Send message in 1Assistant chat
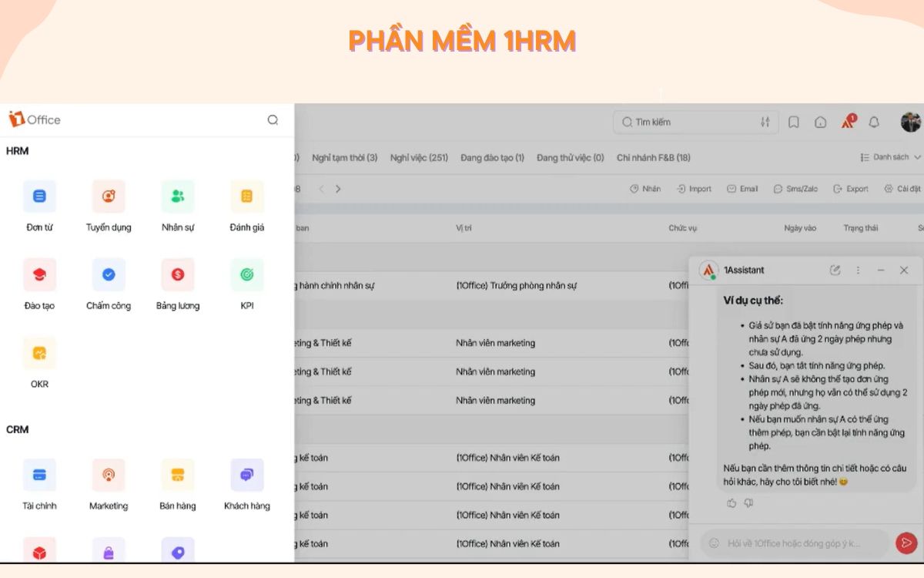 pyautogui.click(x=906, y=543)
